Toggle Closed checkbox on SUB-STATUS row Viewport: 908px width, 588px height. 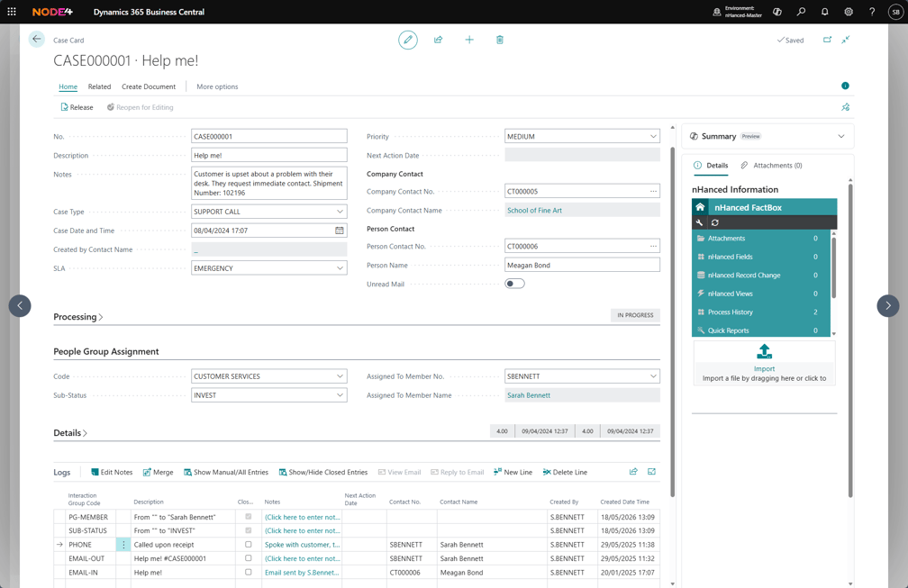[249, 530]
